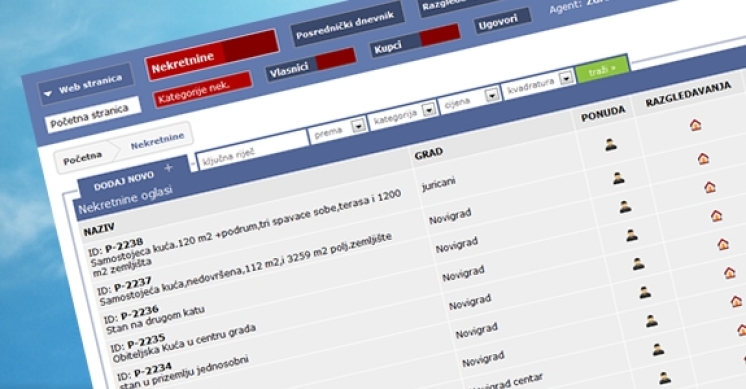Go to Kategorije nek. menu item
This screenshot has width=746, height=389.
click(202, 89)
